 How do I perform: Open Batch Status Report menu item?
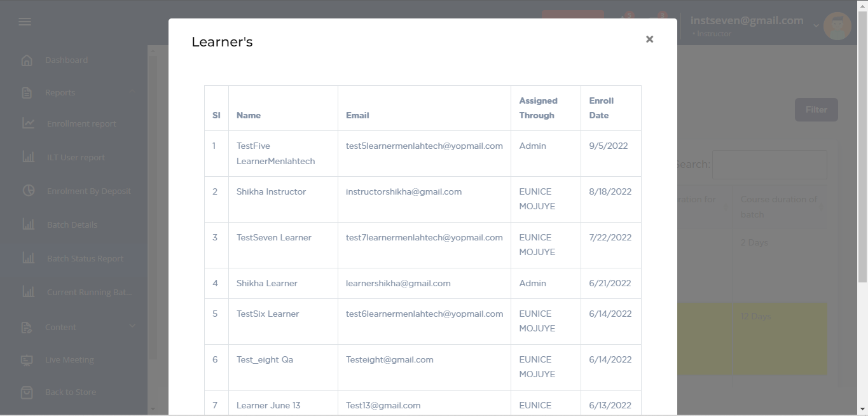coord(85,259)
